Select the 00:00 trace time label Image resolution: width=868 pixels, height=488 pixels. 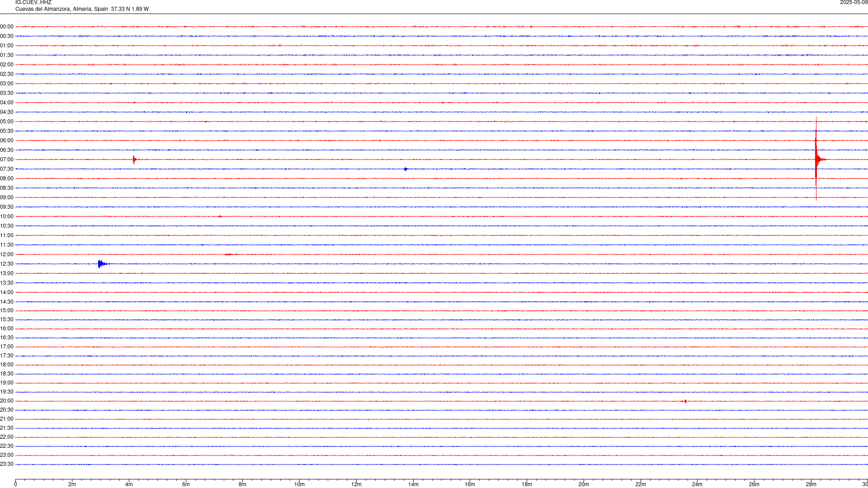coord(7,27)
